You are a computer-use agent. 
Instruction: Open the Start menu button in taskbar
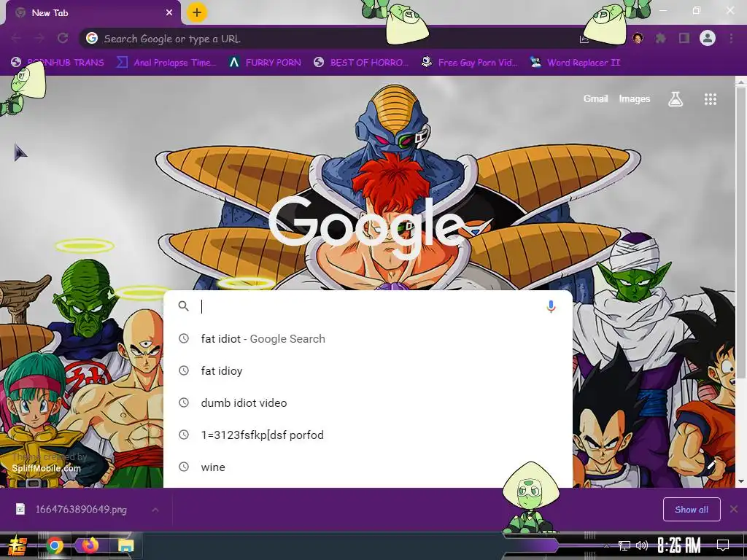(x=18, y=545)
